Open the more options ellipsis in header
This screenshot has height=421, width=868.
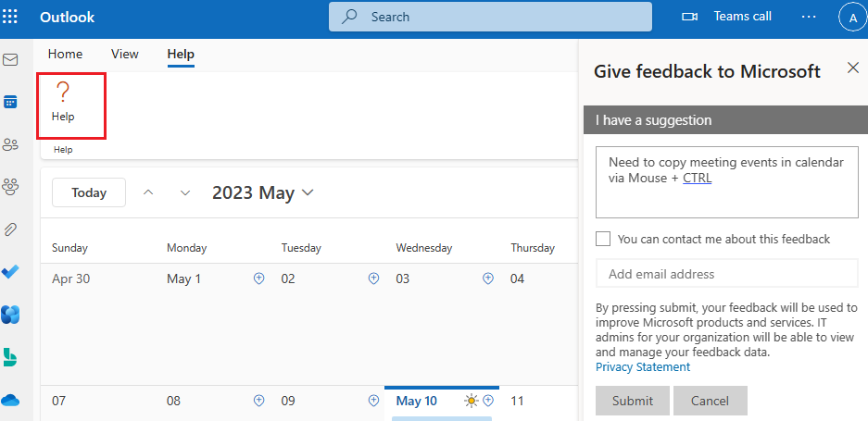[x=809, y=17]
